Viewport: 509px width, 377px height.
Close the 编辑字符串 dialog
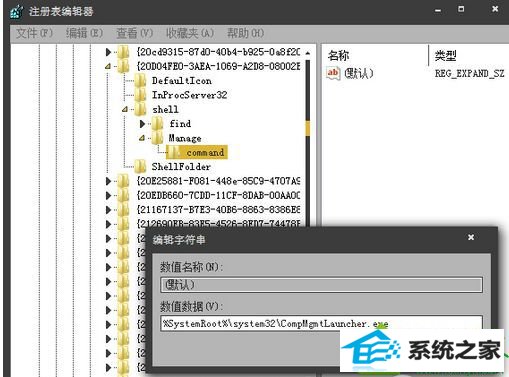click(x=471, y=237)
